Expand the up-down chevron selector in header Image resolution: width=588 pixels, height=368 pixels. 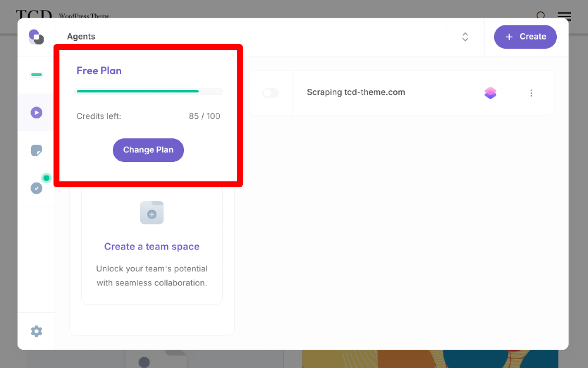tap(465, 37)
